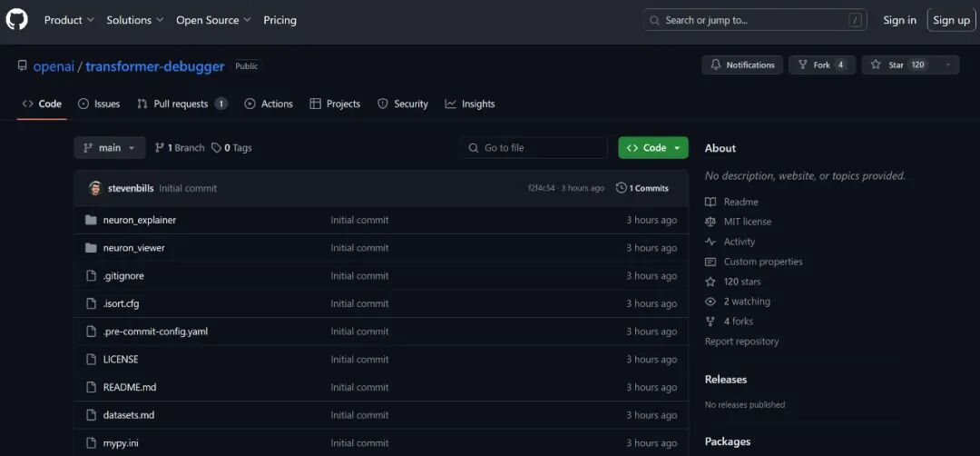Open the transformer-debugger repository link
This screenshot has width=980, height=456.
click(x=155, y=65)
